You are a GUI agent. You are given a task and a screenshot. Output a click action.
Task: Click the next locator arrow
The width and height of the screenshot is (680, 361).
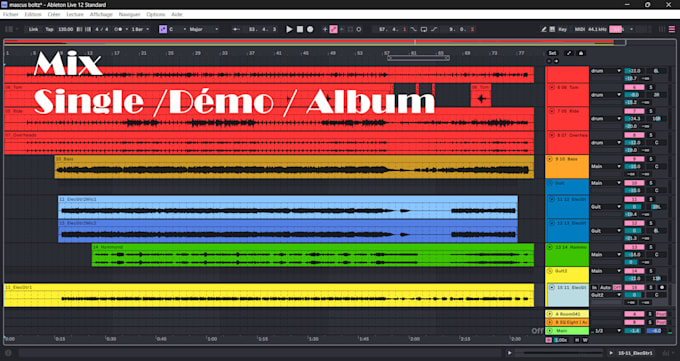pos(556,61)
